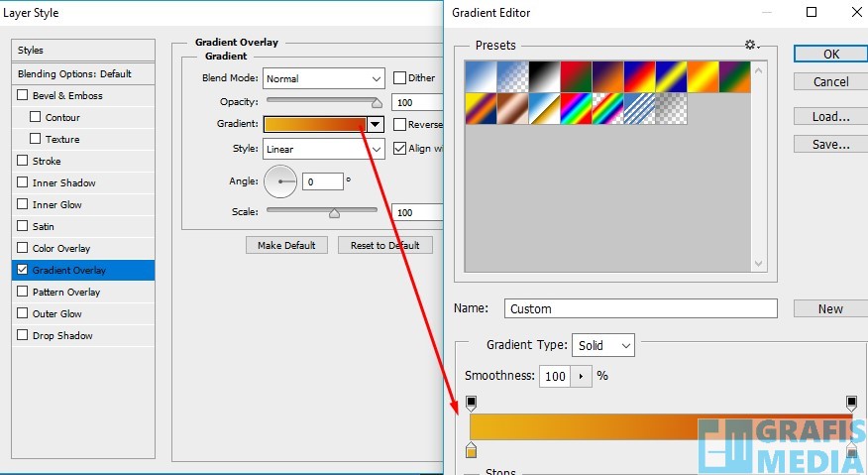The height and width of the screenshot is (475, 868).
Task: Pick the Blue, Red, Yellow gradient preset
Action: coord(639,76)
